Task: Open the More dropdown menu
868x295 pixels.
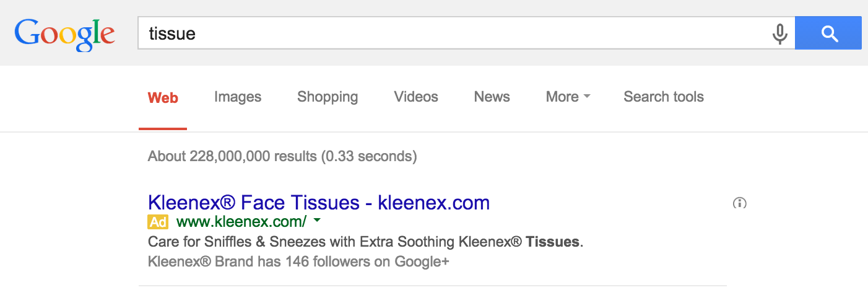Action: 568,97
